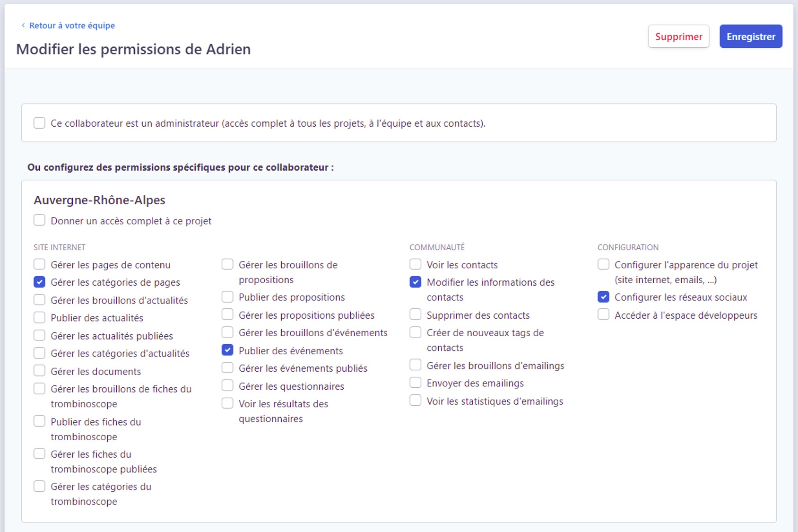Tick Voir les statistiques d'emailings
This screenshot has width=798, height=532.
tap(416, 401)
